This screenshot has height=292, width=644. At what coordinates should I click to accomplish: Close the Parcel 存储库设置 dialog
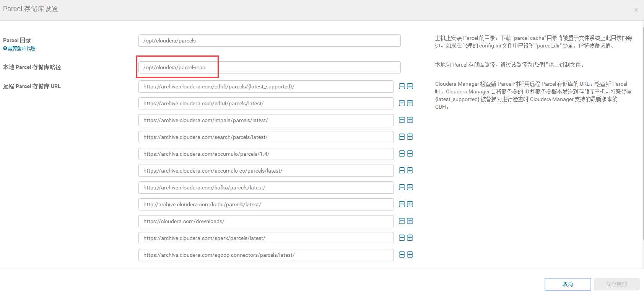click(x=636, y=10)
